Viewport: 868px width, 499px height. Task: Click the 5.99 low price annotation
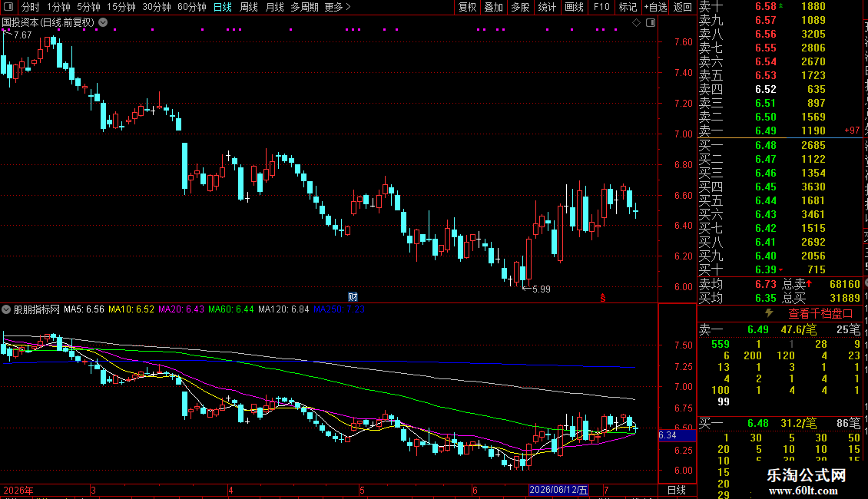541,289
